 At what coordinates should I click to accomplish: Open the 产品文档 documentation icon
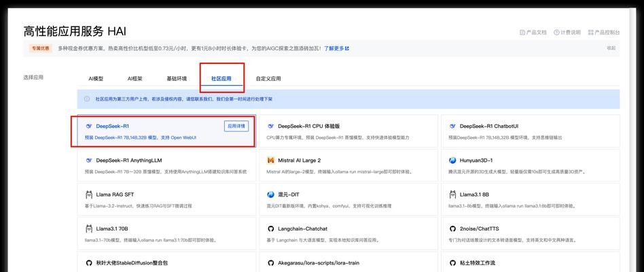(x=522, y=33)
